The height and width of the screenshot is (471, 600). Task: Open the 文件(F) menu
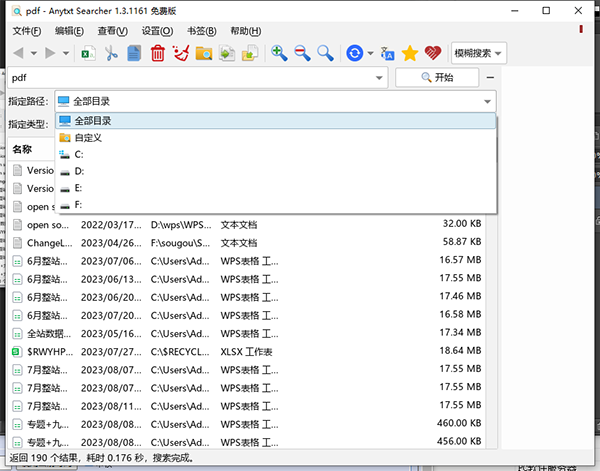[x=27, y=31]
